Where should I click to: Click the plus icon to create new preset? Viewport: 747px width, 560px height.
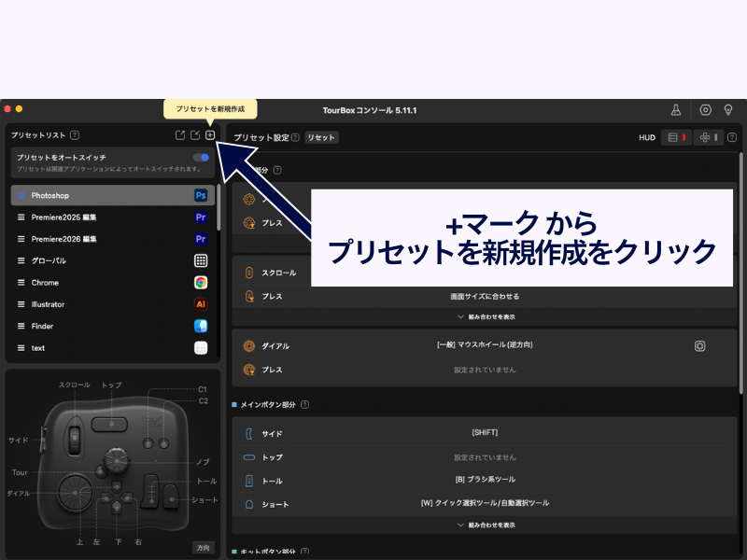210,135
